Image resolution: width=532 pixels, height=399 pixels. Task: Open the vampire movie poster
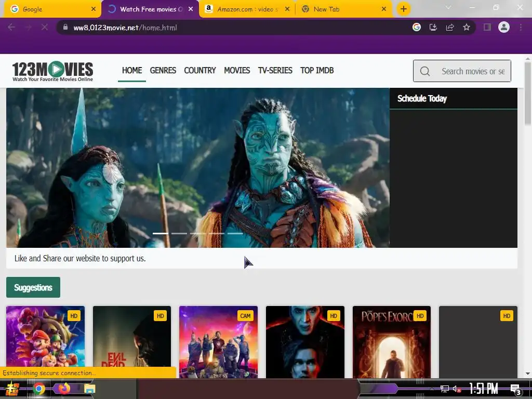coord(305,342)
